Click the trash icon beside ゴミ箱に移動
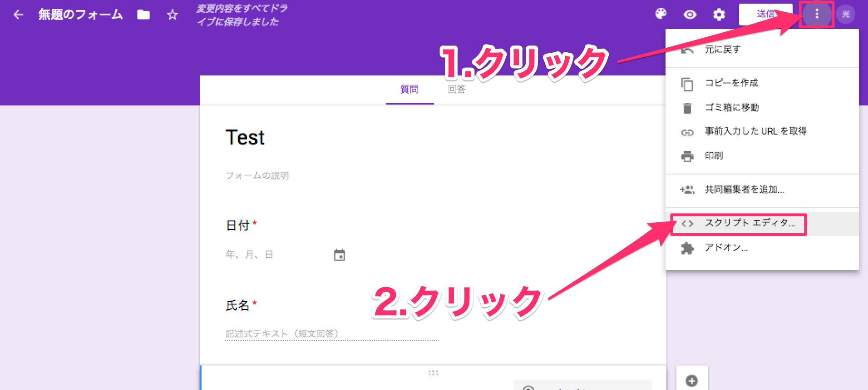The width and height of the screenshot is (868, 390). coord(687,108)
